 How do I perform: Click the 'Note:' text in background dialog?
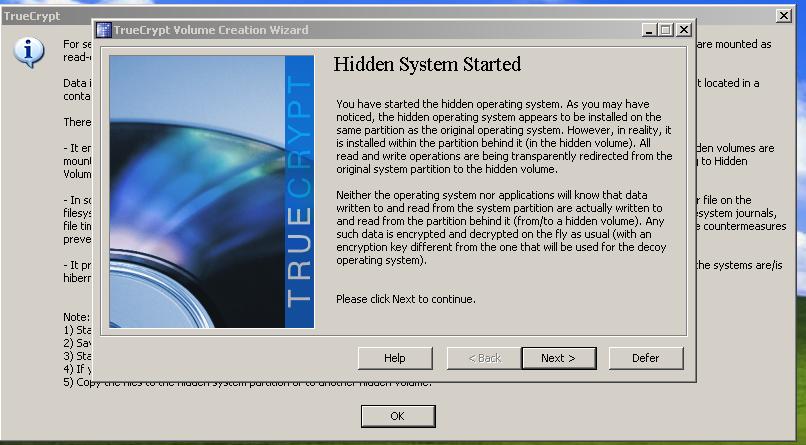click(77, 317)
